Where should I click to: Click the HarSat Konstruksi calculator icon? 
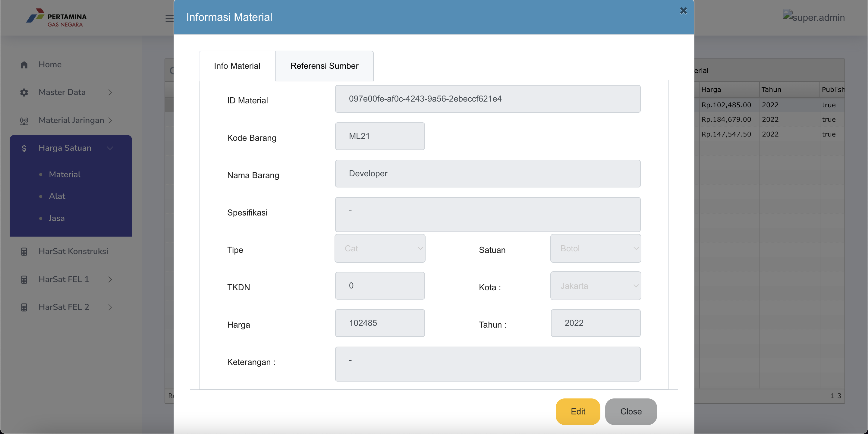tap(24, 252)
